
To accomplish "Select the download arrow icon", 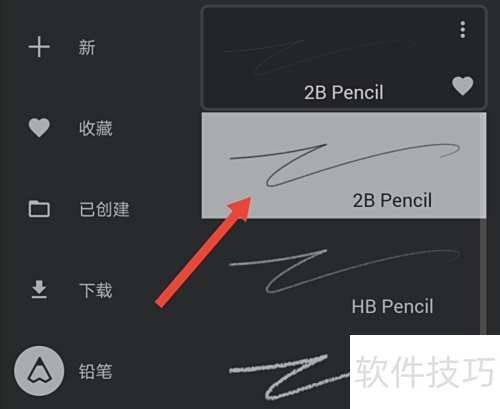I will point(39,289).
